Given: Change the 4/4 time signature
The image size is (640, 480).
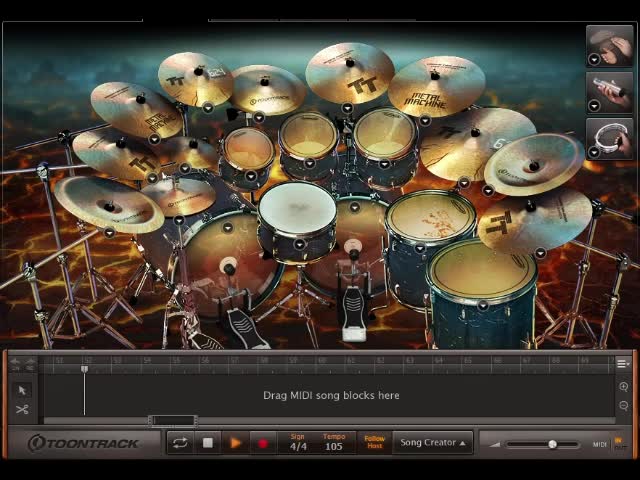Looking at the screenshot, I should (x=298, y=447).
